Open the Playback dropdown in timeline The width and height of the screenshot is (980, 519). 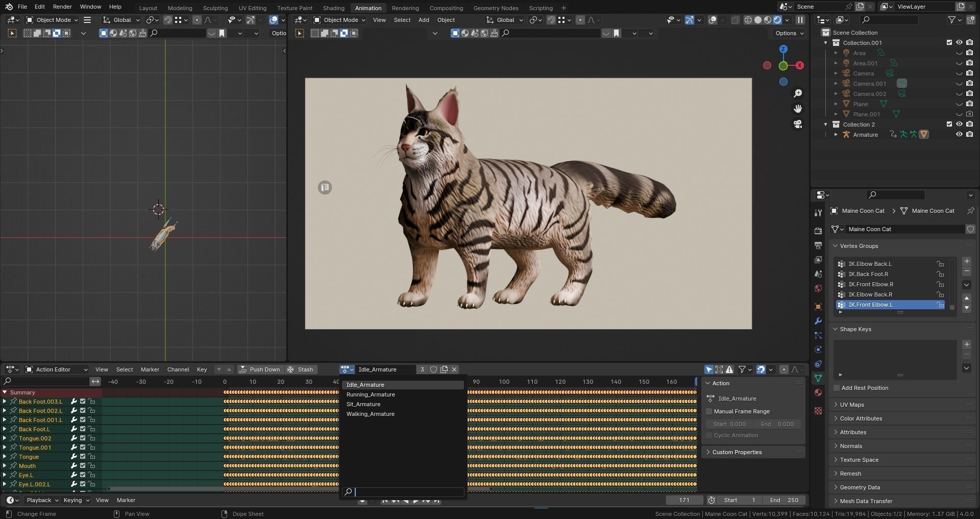pyautogui.click(x=42, y=500)
